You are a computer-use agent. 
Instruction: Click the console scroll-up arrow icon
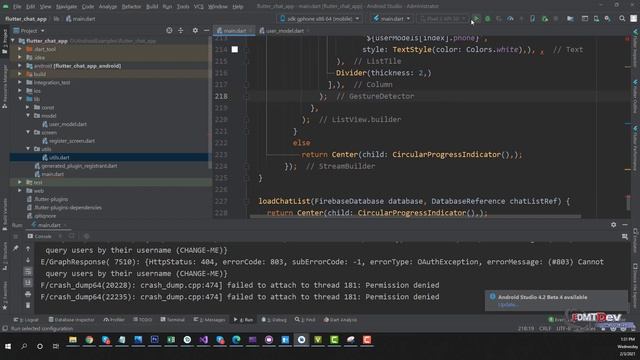28,249
